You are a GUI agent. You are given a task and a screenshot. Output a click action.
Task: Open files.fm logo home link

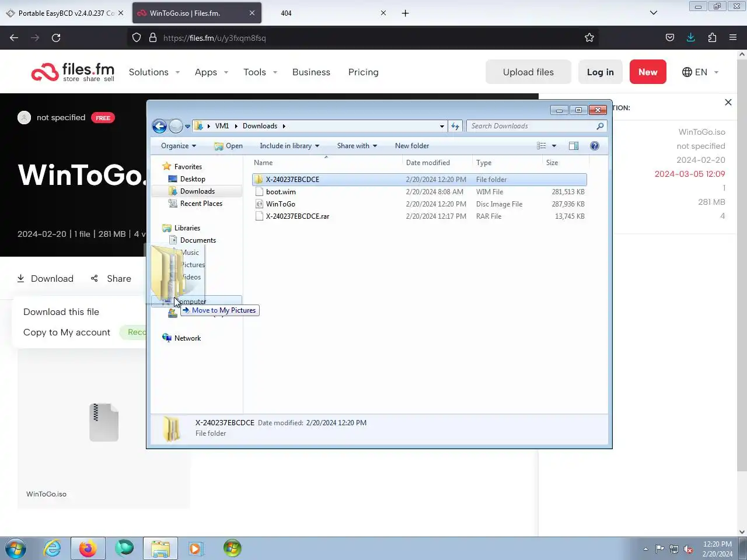coord(73,72)
